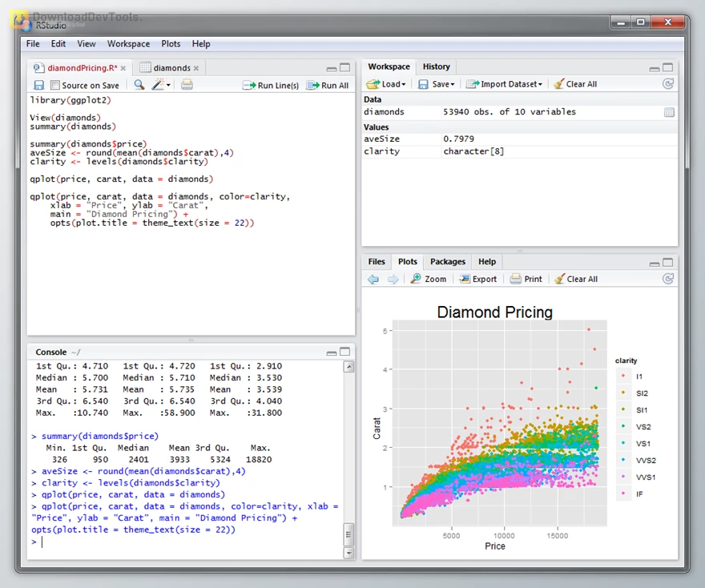The height and width of the screenshot is (588, 705).
Task: Toggle the Source on Save checkbox
Action: 55,85
